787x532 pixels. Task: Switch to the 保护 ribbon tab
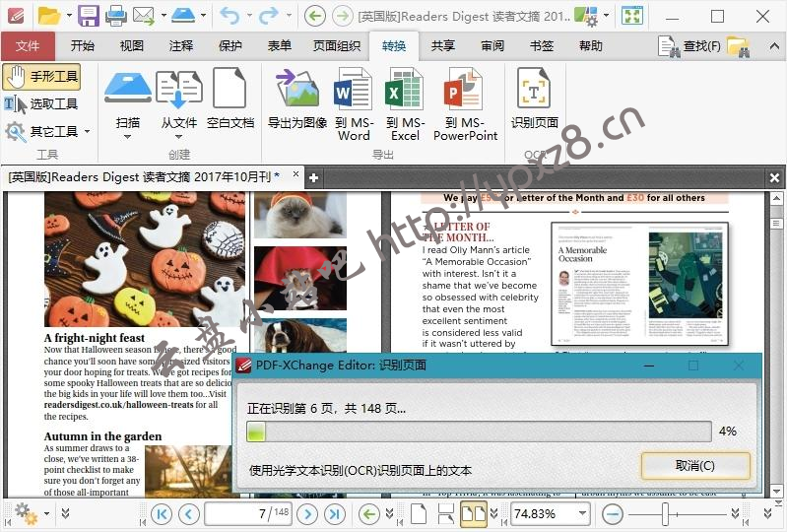[230, 45]
